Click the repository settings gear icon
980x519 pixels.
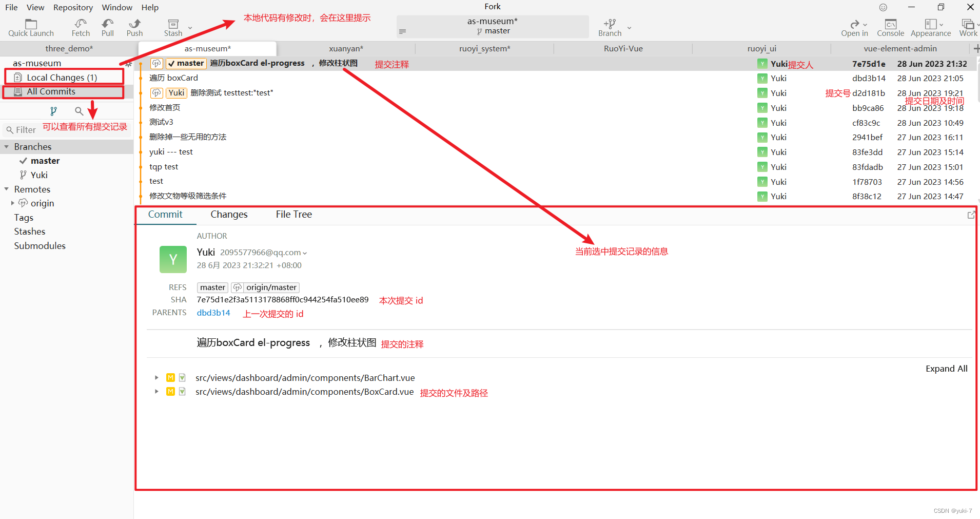click(128, 64)
